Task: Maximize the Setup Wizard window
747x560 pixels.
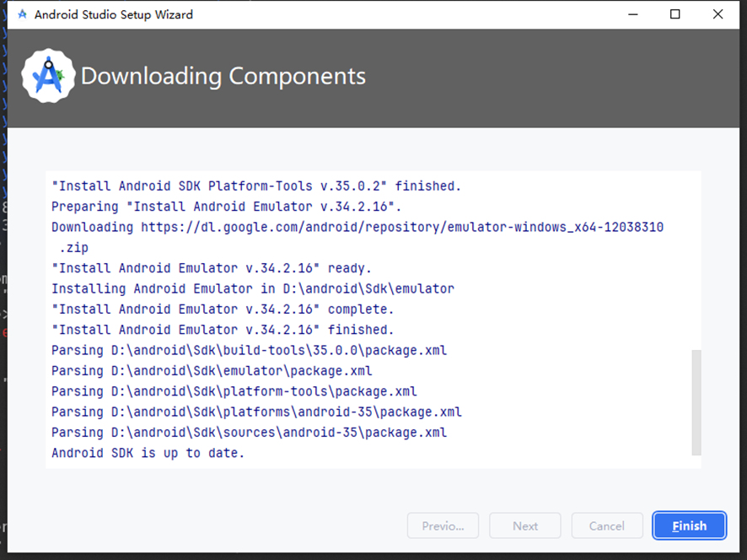Action: [675, 14]
